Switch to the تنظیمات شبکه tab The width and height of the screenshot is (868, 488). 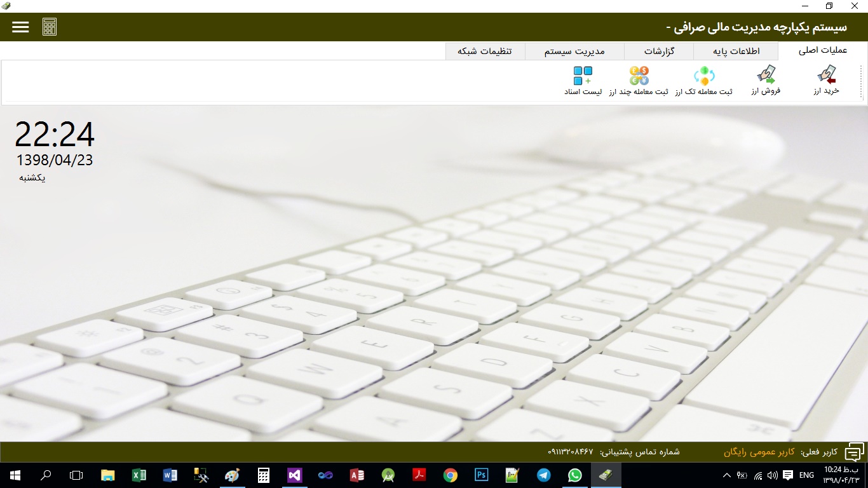click(x=485, y=51)
